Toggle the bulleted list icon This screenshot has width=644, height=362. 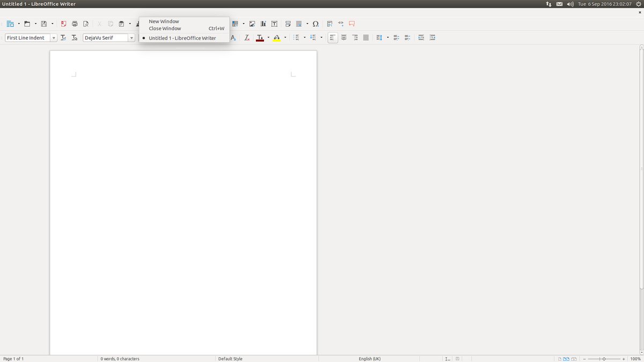tap(296, 38)
